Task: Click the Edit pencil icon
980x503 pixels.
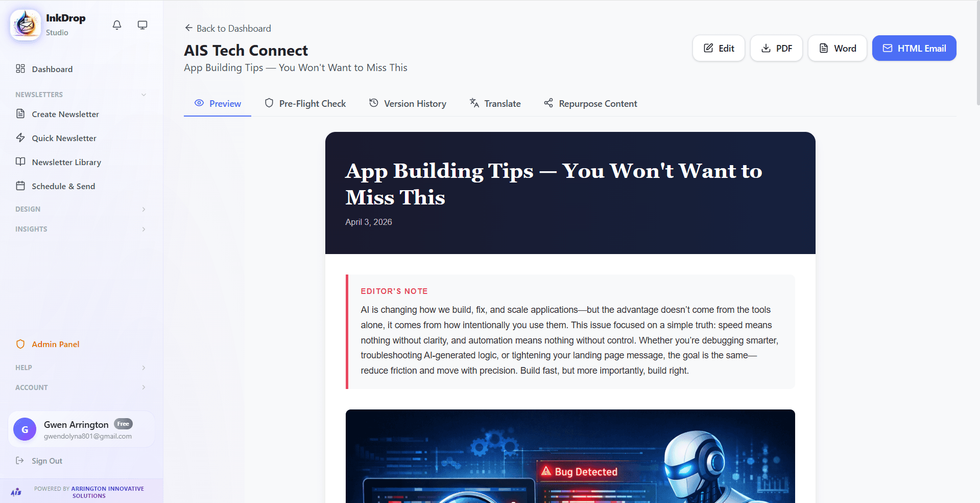Action: (x=708, y=48)
